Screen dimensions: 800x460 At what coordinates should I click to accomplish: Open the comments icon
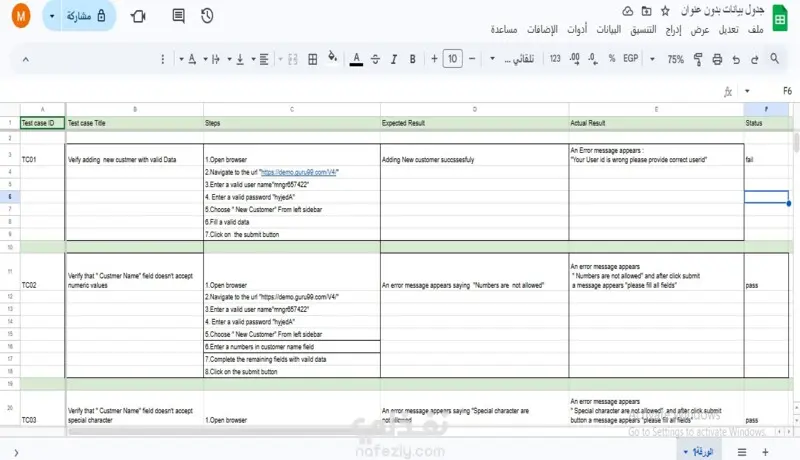(x=178, y=16)
